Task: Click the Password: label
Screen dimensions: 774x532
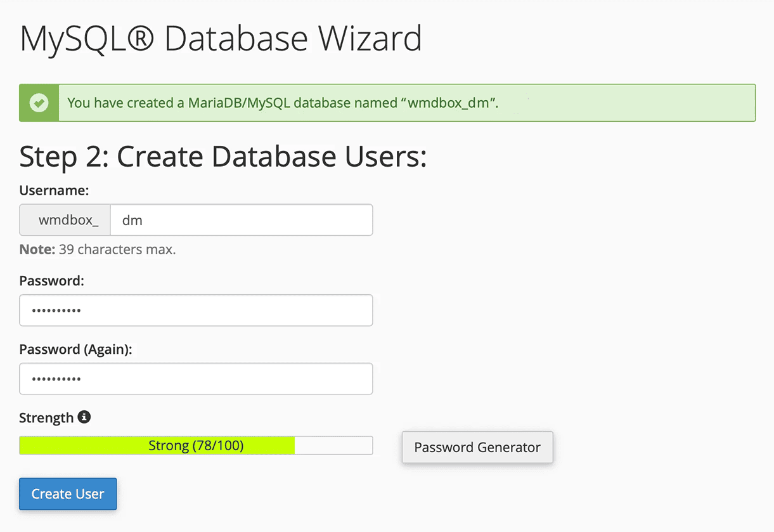Action: click(x=52, y=280)
